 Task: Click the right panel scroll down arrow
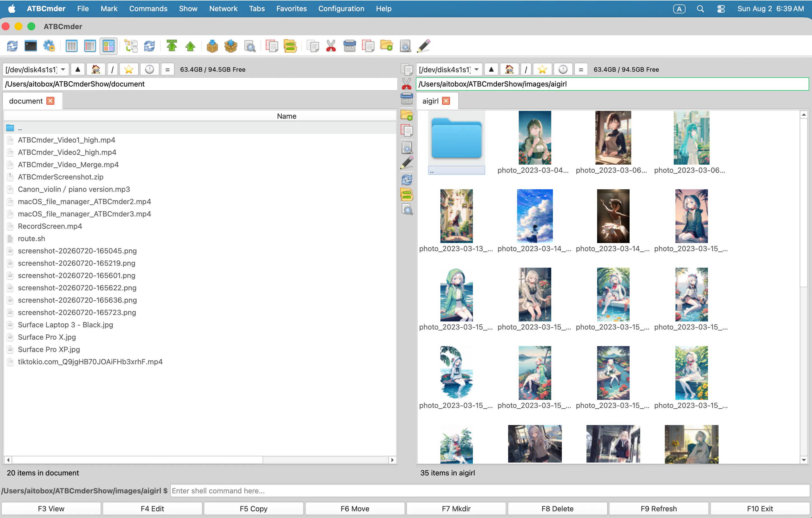pyautogui.click(x=804, y=459)
